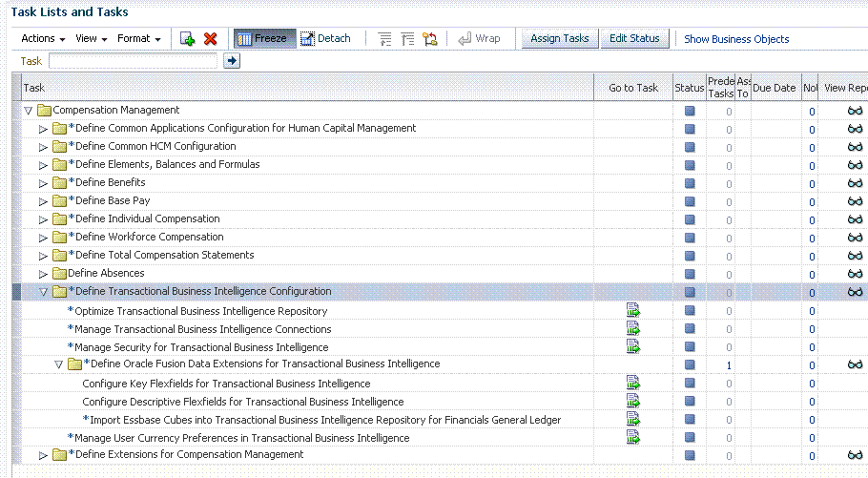Toggle the Freeze column button
The image size is (868, 478).
coord(264,39)
